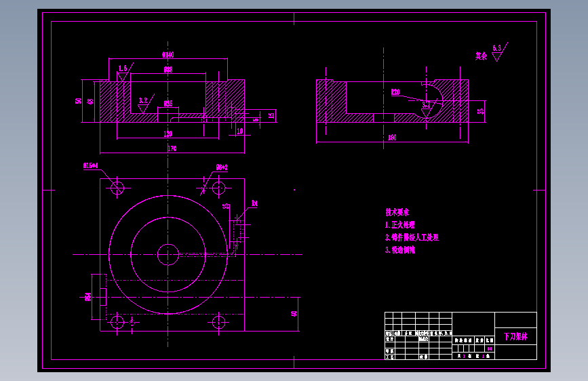Click the 1.6 surface roughness value
This screenshot has width=588, height=381.
[x=123, y=68]
